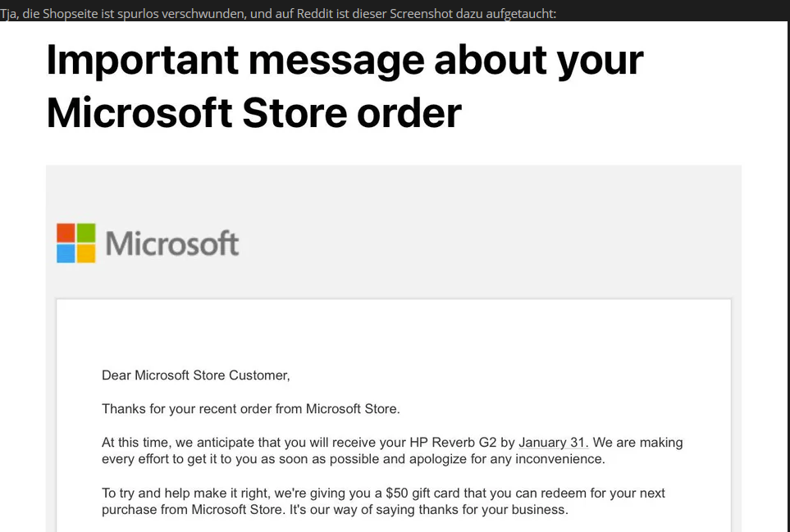The height and width of the screenshot is (532, 790).
Task: Click the 'Dear Microsoft Store Customer' greeting
Action: tap(195, 375)
